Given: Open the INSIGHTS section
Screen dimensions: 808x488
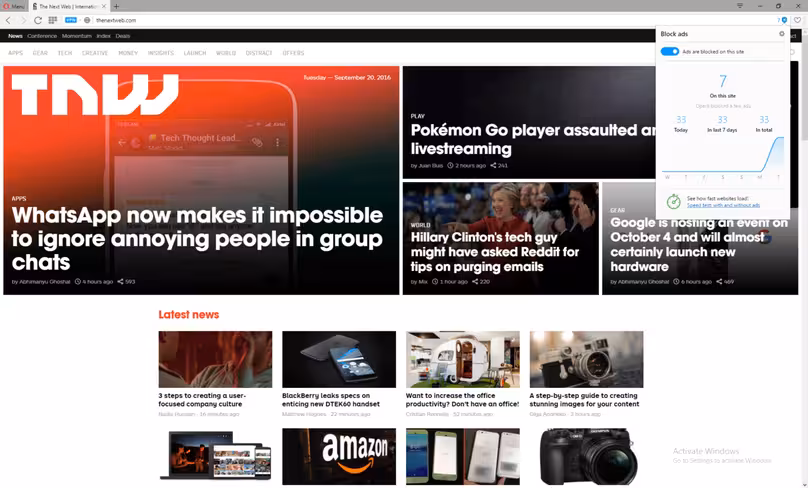Looking at the screenshot, I should coord(161,53).
